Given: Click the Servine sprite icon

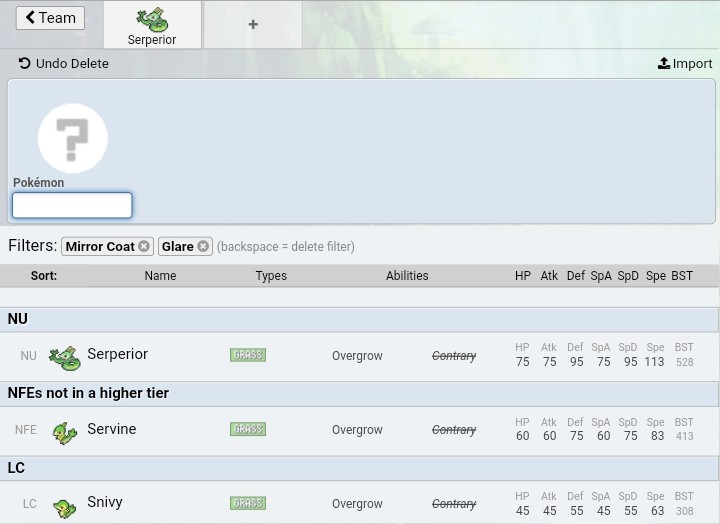Looking at the screenshot, I should (x=64, y=433).
